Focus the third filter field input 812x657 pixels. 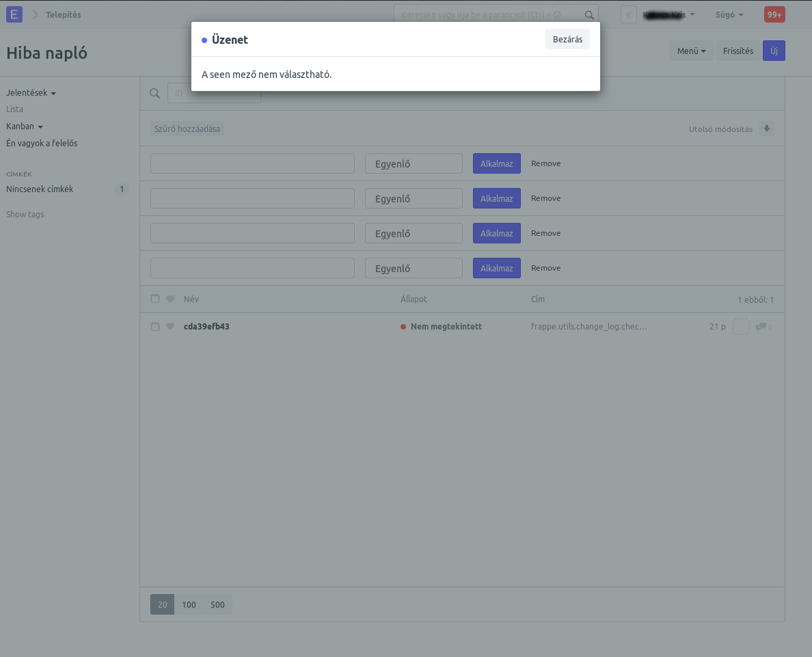click(252, 233)
